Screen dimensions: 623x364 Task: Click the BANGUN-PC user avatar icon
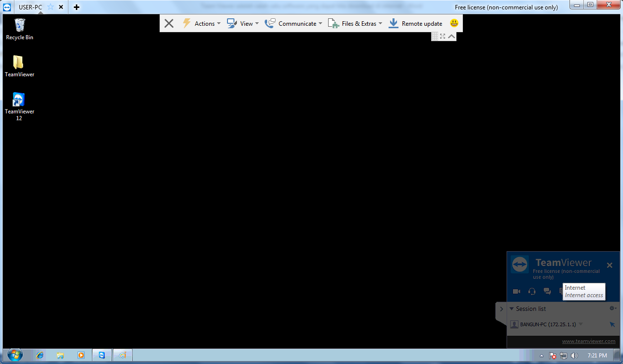514,324
